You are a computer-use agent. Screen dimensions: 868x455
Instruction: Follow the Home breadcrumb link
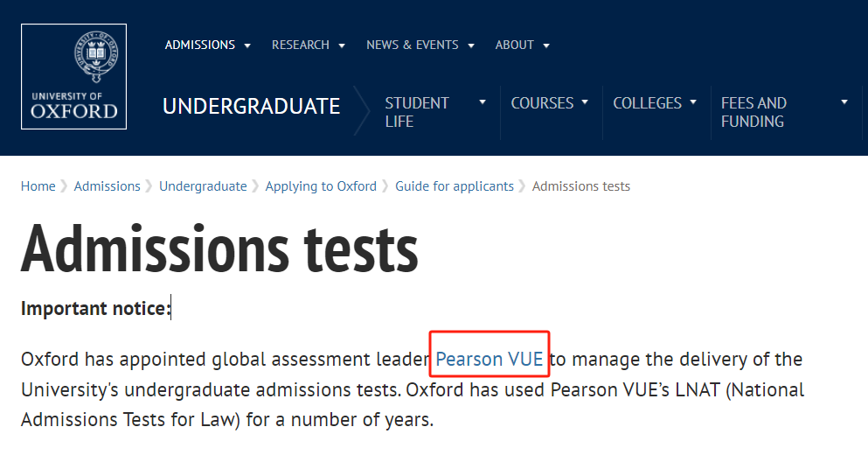click(x=38, y=186)
